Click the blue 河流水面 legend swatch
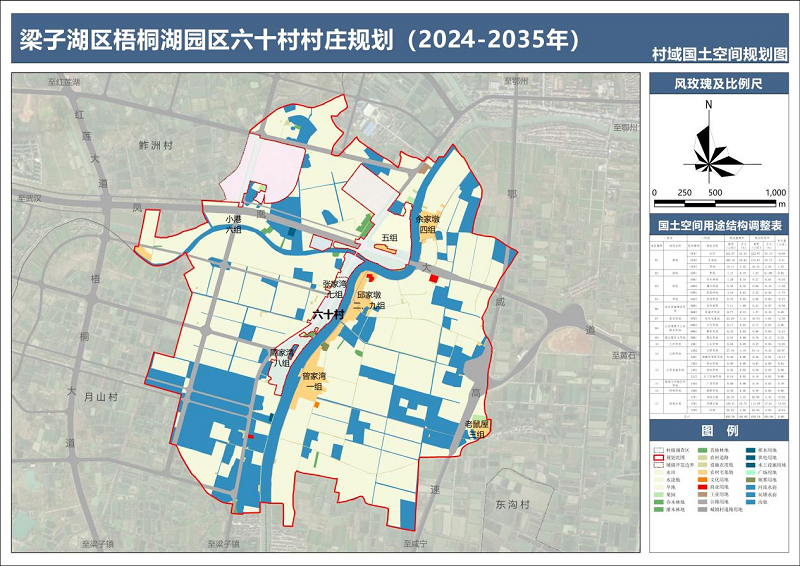The height and width of the screenshot is (566, 800). click(750, 487)
